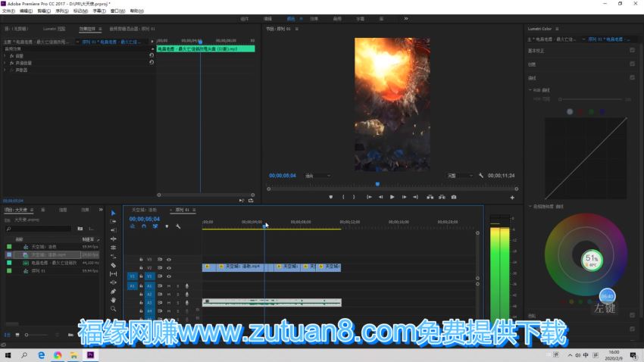This screenshot has height=362, width=644.
Task: Toggle lock on track V3
Action: tap(141, 260)
